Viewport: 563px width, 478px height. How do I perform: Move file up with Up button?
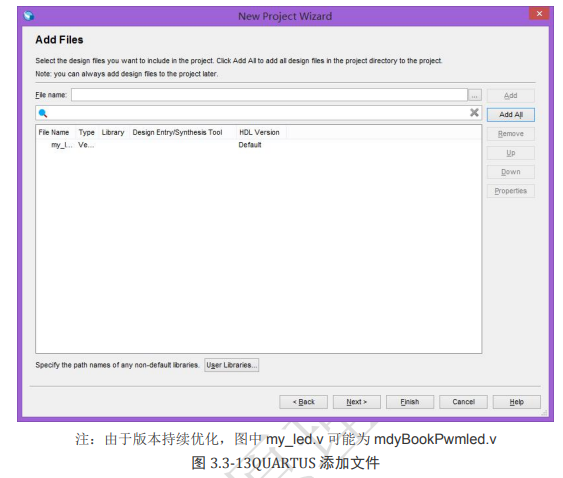coord(511,153)
